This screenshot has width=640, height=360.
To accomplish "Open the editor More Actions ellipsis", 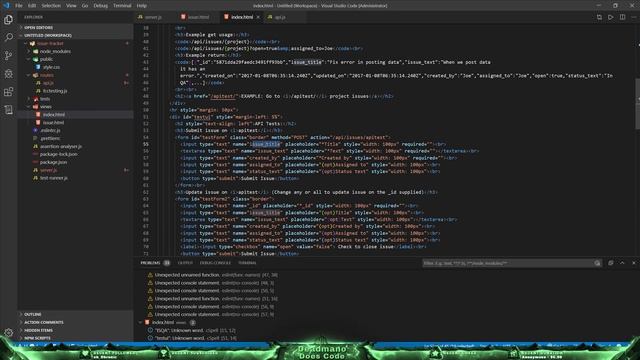I will [x=633, y=17].
